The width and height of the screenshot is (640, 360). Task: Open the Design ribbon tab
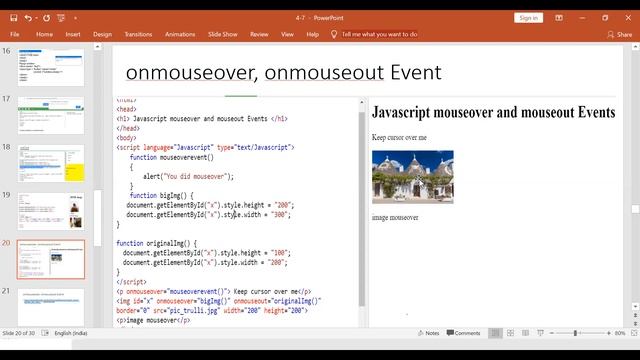point(102,34)
